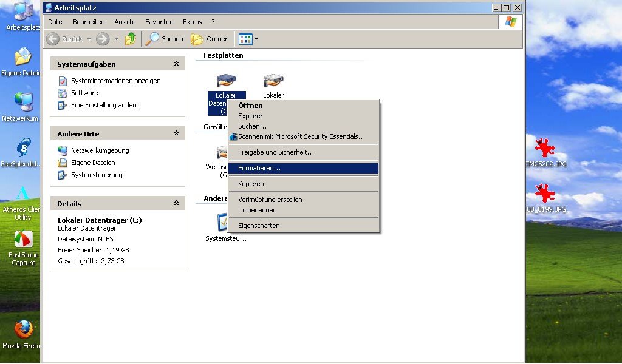The image size is (622, 364).
Task: Open the Ansichten dropdown arrow
Action: (x=256, y=38)
